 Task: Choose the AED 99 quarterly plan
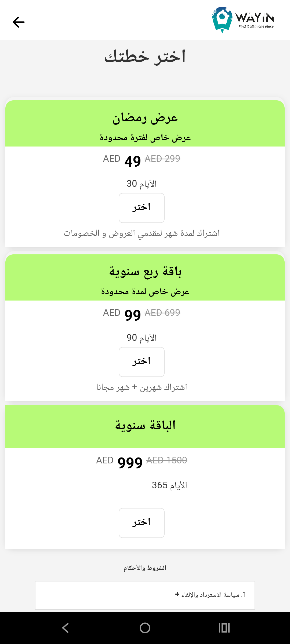142,362
